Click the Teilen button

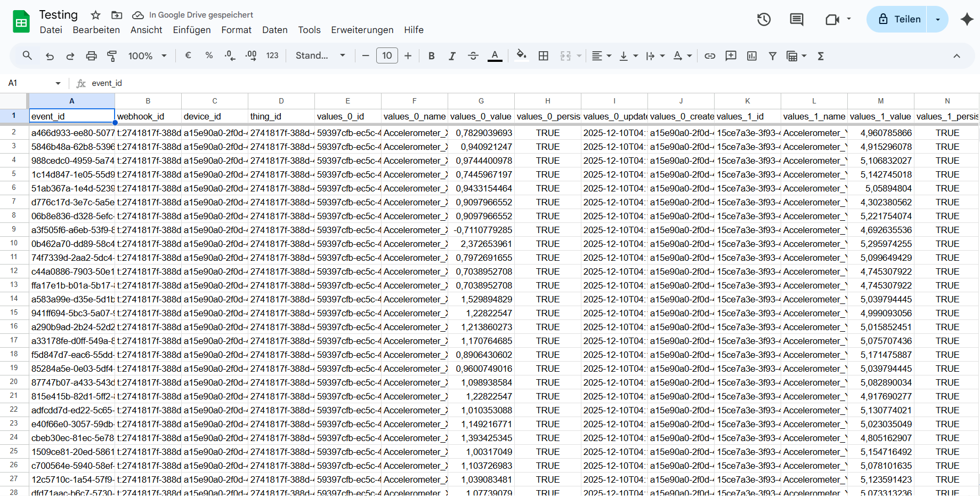[903, 19]
